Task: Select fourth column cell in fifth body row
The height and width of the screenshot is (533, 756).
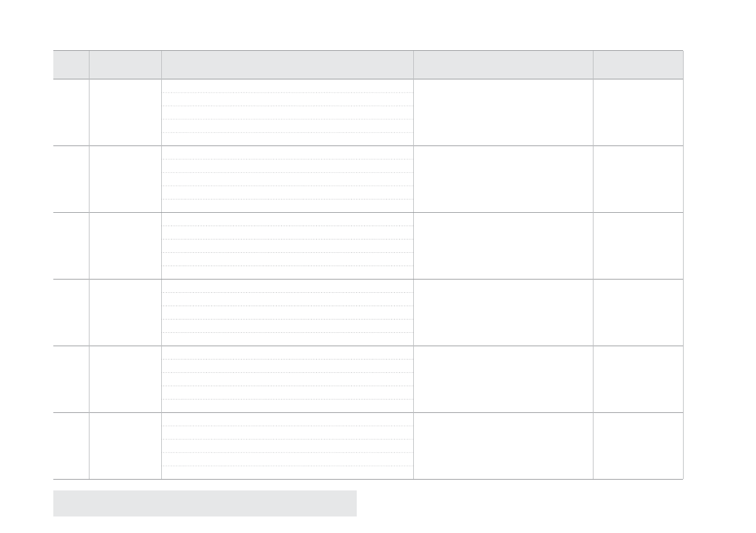Action: 503,379
